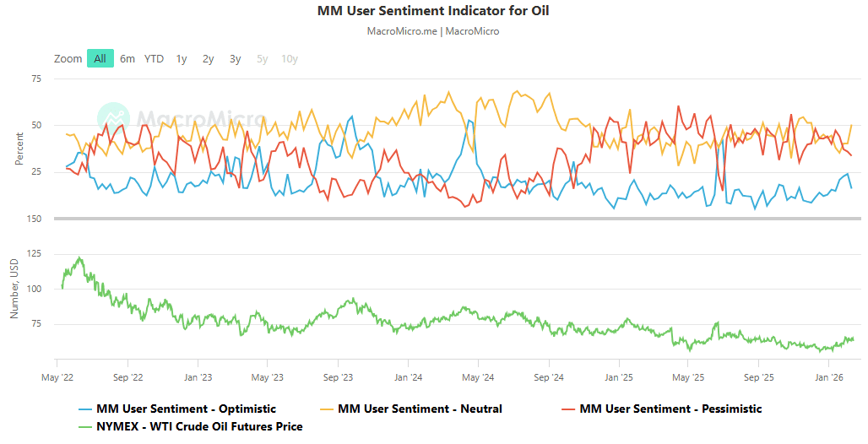Click the green WTI legend line marker

coord(85,426)
